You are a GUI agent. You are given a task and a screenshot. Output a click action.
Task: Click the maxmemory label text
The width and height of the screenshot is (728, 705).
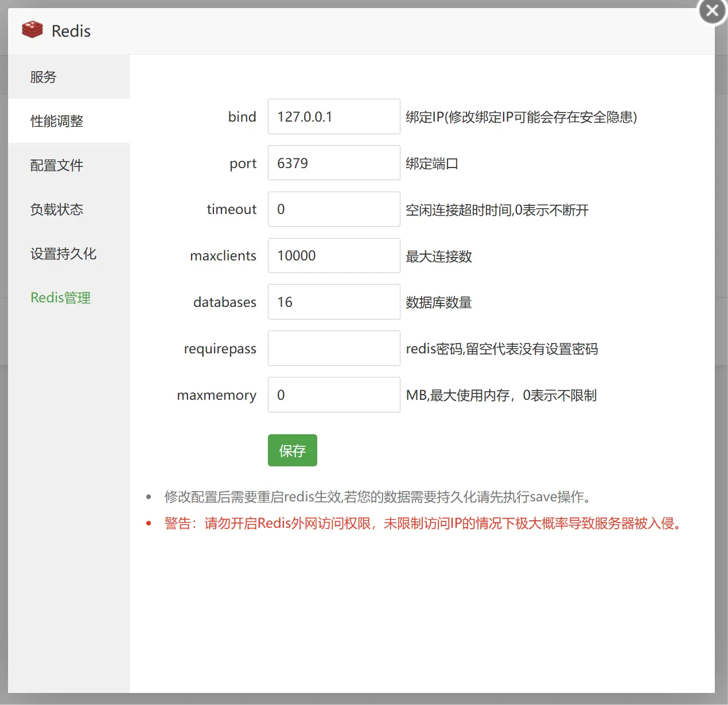coord(217,395)
